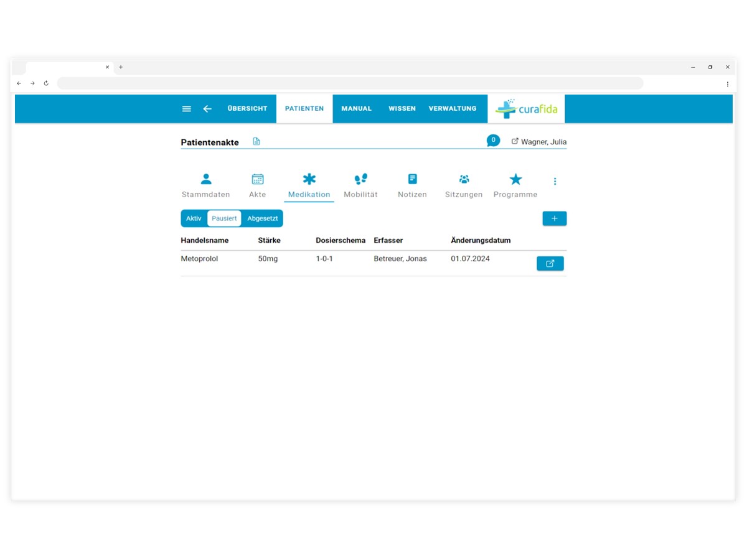747x560 pixels.
Task: Open Metoprolol entry via the external-link button
Action: [x=550, y=264]
